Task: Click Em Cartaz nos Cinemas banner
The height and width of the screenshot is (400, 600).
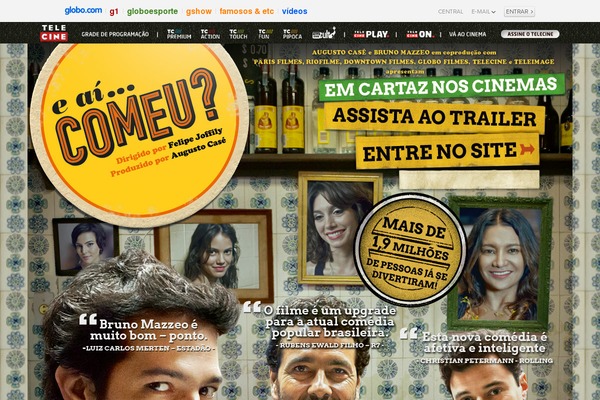Action: (x=441, y=87)
